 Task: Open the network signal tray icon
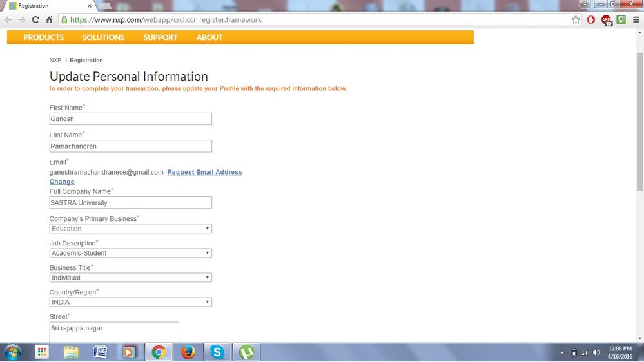pyautogui.click(x=585, y=352)
